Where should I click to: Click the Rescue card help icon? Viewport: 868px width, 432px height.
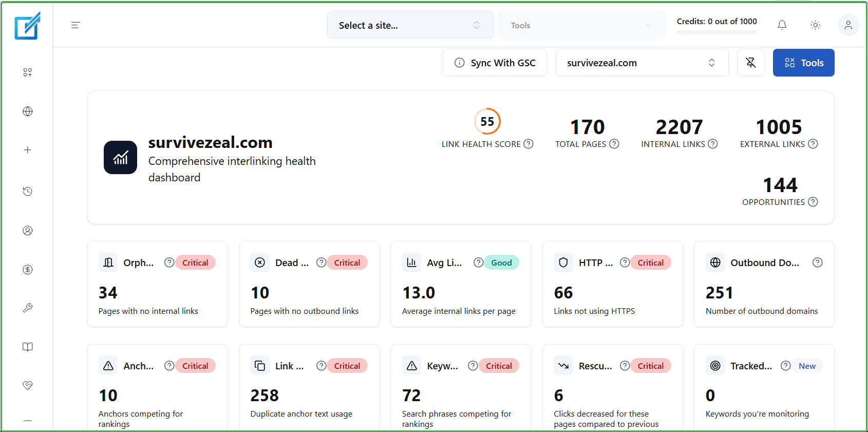625,366
